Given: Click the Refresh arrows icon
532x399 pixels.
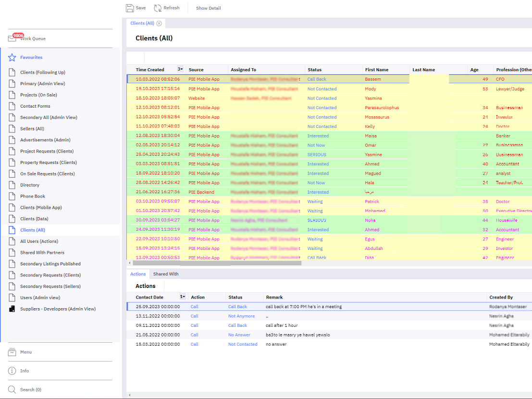Looking at the screenshot, I should [x=158, y=8].
